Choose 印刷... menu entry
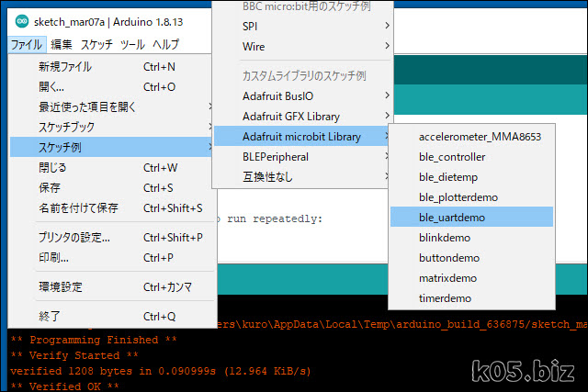 (111, 258)
